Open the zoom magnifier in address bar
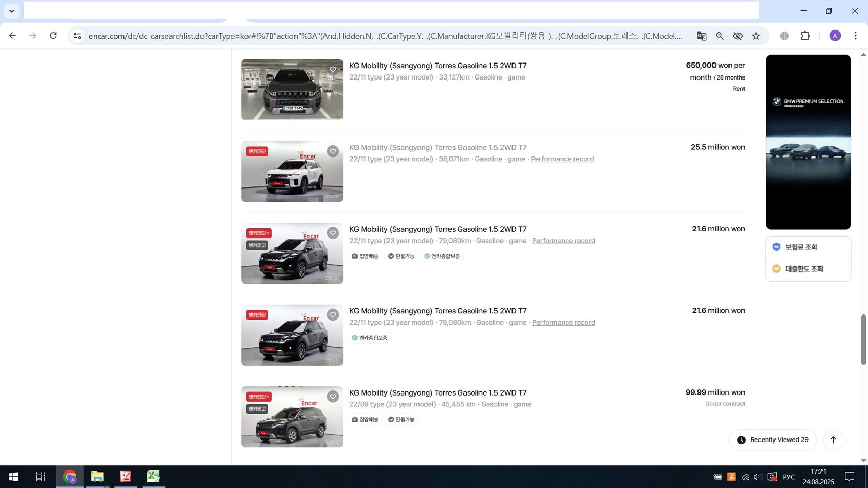This screenshot has height=488, width=868. (x=720, y=36)
